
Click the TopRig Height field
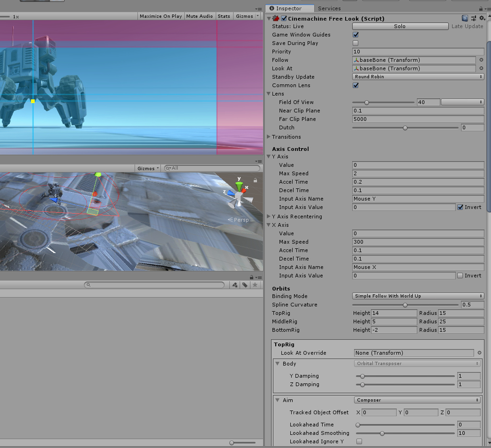click(x=394, y=313)
